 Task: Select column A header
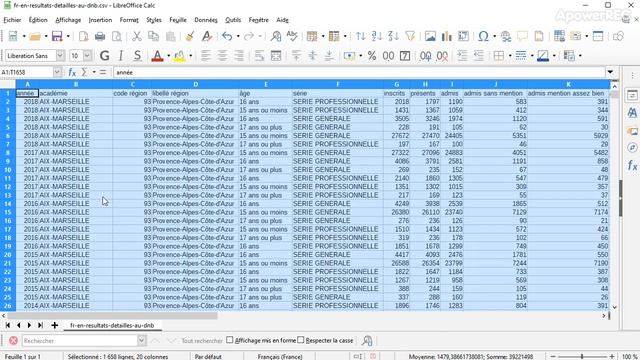tap(27, 84)
